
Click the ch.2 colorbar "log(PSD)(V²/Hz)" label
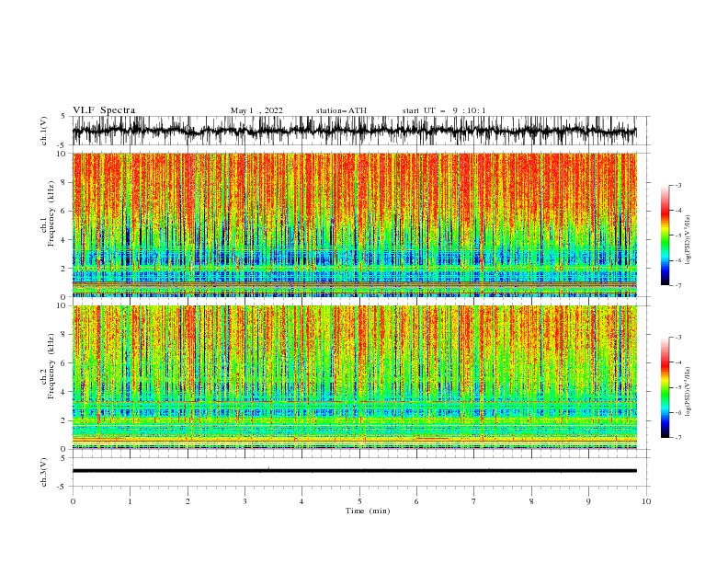(688, 392)
